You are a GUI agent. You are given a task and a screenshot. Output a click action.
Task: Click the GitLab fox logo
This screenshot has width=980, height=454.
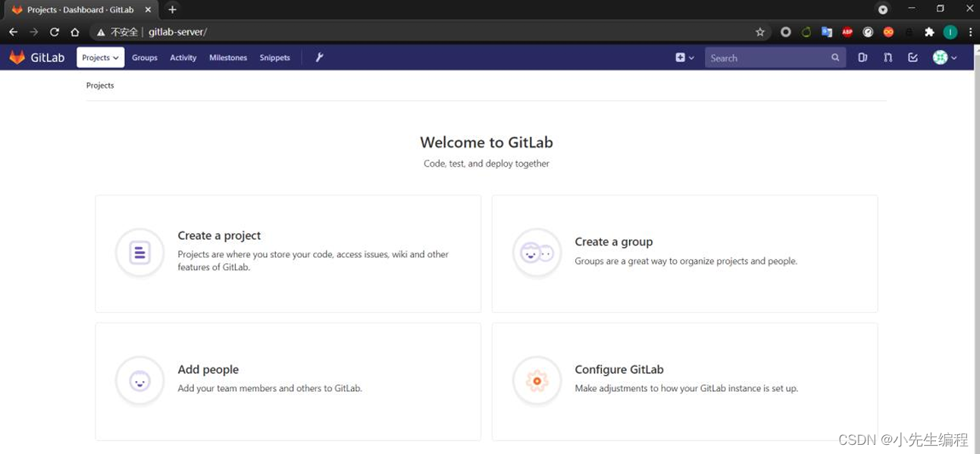point(17,58)
